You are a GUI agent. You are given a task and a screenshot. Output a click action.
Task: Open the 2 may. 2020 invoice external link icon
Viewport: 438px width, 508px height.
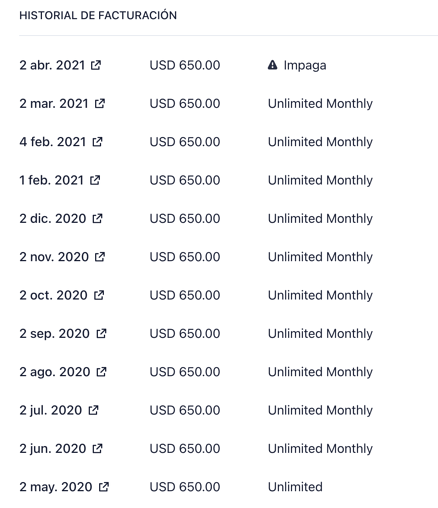(x=104, y=487)
